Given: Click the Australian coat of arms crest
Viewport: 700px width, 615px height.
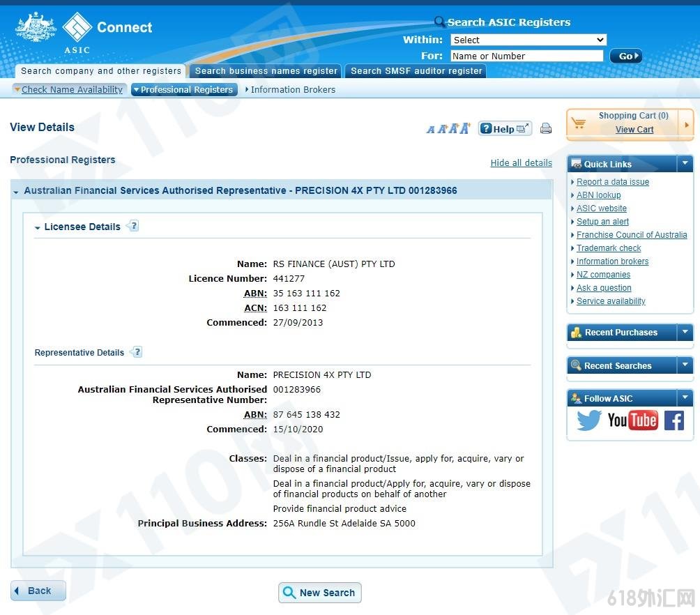Looking at the screenshot, I should click(36, 28).
